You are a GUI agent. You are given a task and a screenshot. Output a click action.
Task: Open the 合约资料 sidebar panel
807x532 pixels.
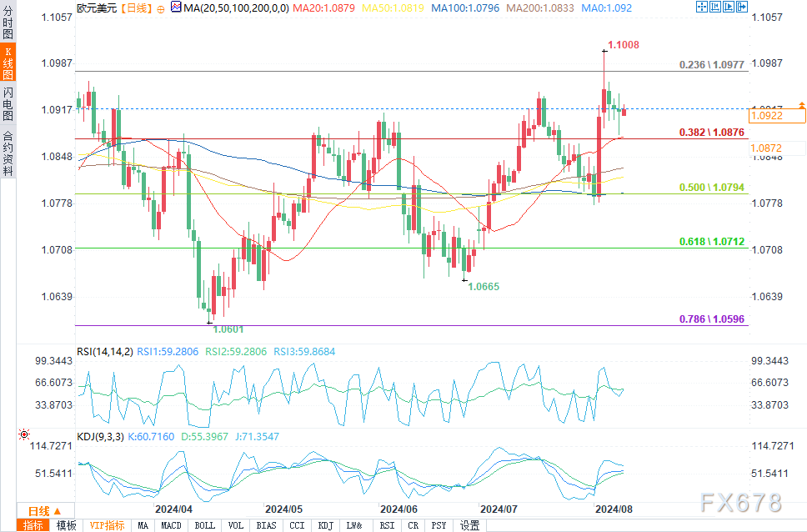tap(8, 153)
